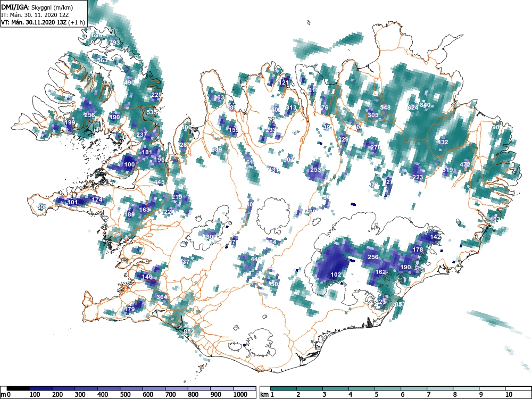Click the map value '142' in the southeast
532x399 pixels.
coord(435,237)
